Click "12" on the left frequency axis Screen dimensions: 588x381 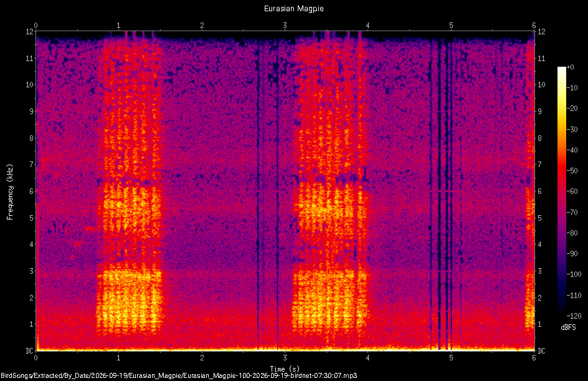coord(29,32)
